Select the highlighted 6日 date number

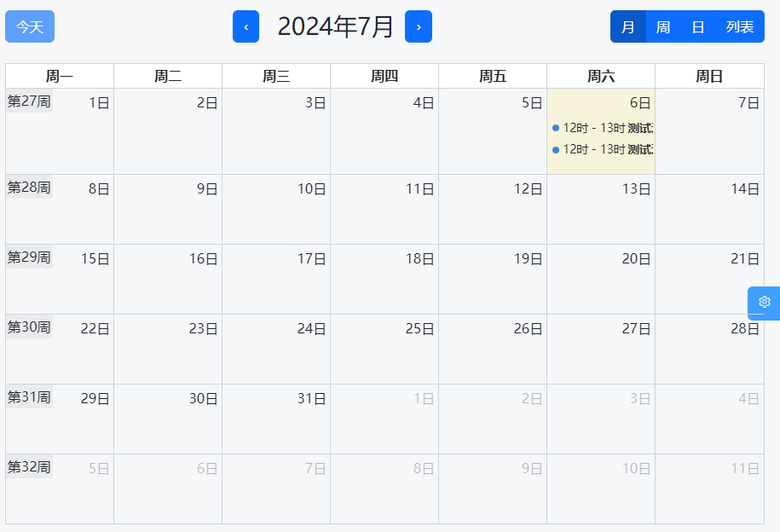coord(640,103)
